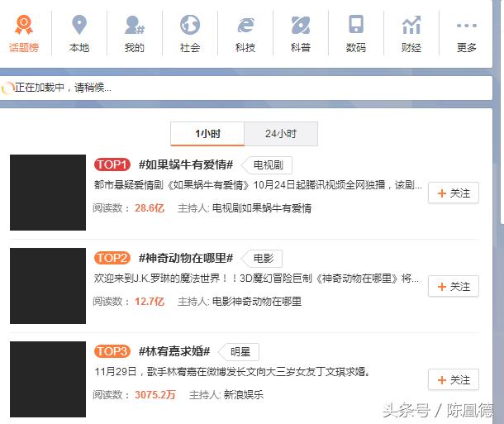The height and width of the screenshot is (424, 504).
Task: Click description starting 欢迎来到J.K.罗琳
Action: pos(256,279)
